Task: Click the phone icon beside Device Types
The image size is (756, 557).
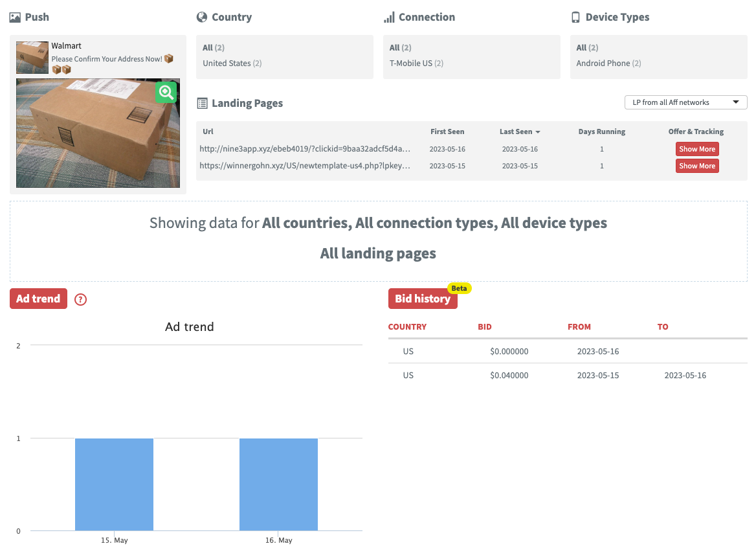Action: click(x=575, y=17)
